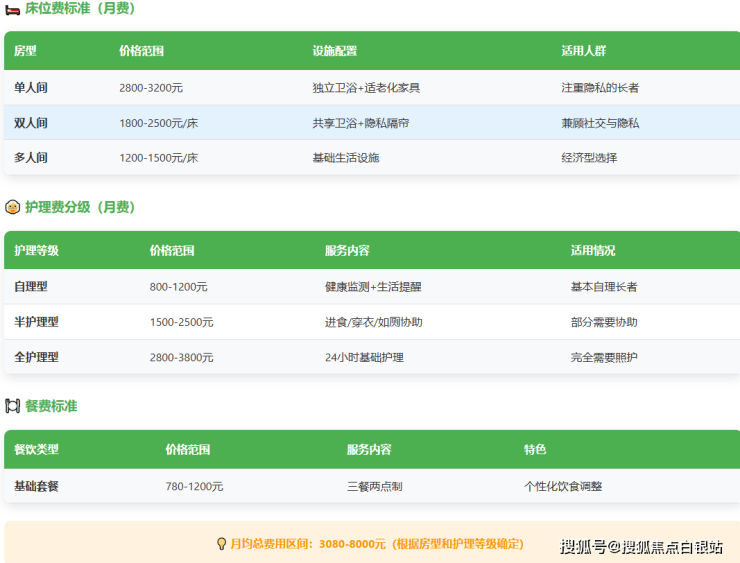Select the 房型 column header
Viewport: 740px width, 563px height.
(x=25, y=51)
